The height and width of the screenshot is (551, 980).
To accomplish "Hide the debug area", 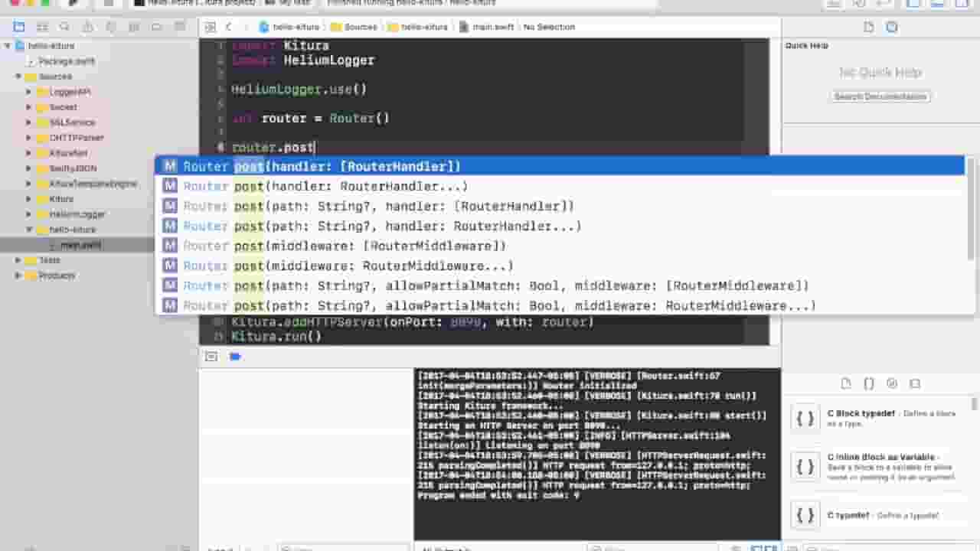I will [211, 357].
